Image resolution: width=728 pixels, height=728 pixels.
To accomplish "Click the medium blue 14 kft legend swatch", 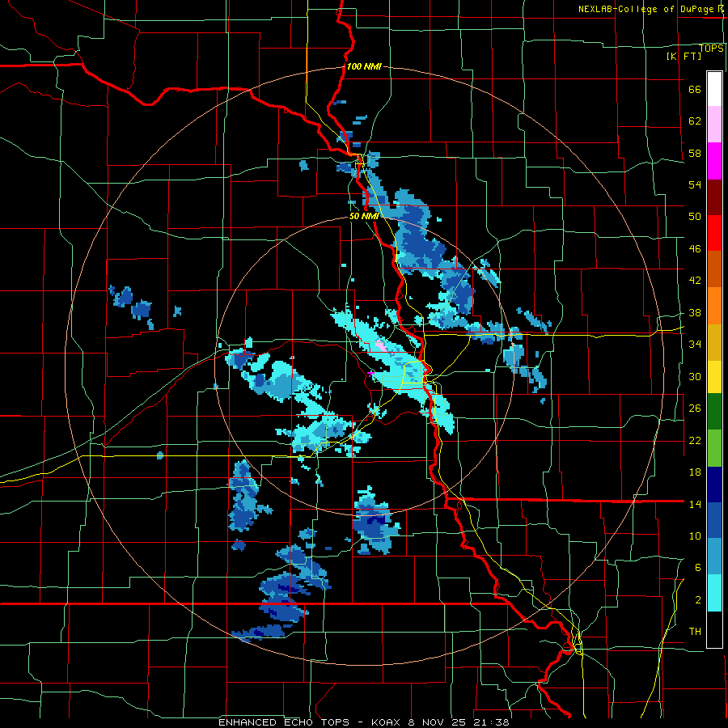I will click(714, 521).
